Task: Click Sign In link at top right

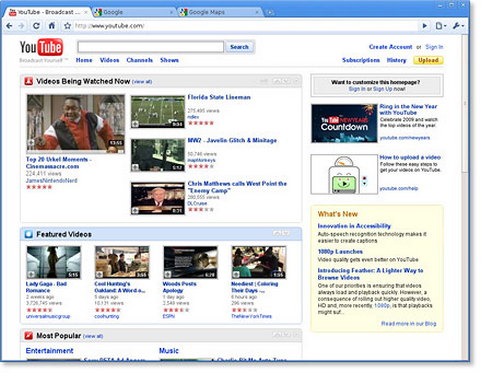Action: 434,47
